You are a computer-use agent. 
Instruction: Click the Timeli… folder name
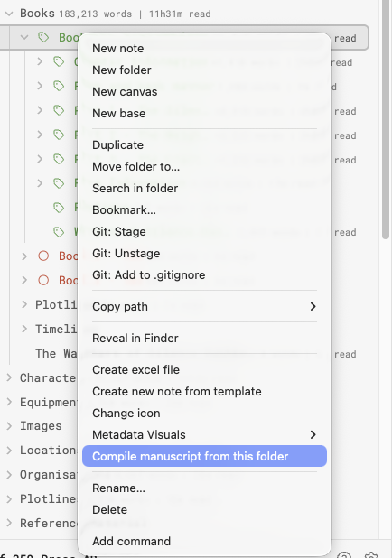[56, 329]
